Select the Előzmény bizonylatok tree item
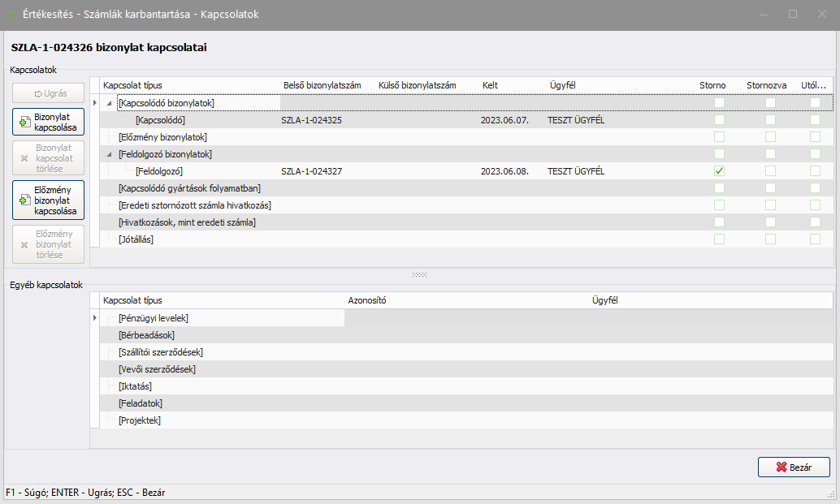 tap(162, 137)
